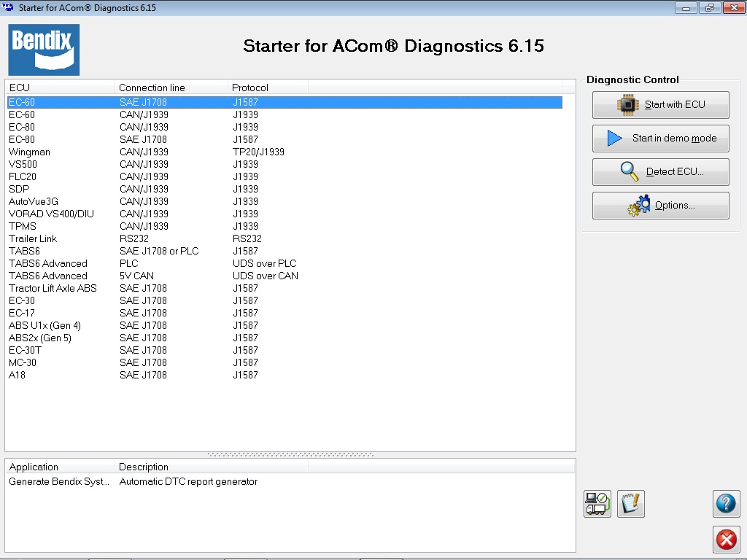Click the Bendix logo
The height and width of the screenshot is (560, 747).
click(44, 50)
